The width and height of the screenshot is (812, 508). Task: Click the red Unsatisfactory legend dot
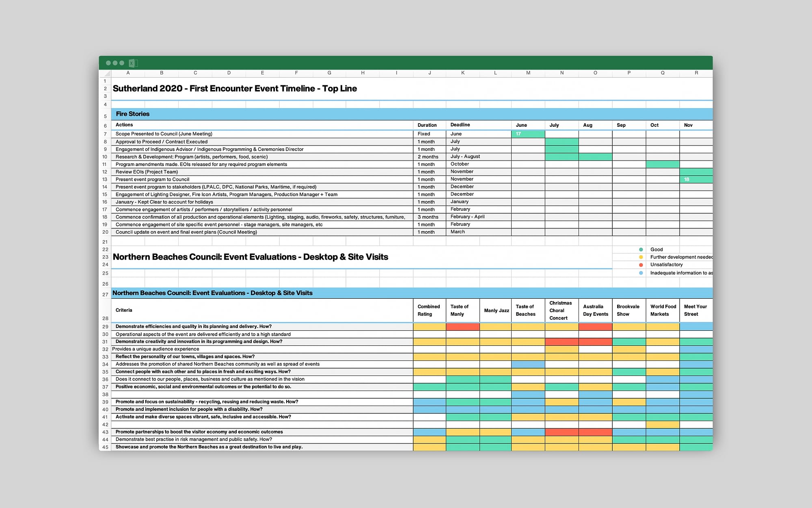[x=641, y=265]
